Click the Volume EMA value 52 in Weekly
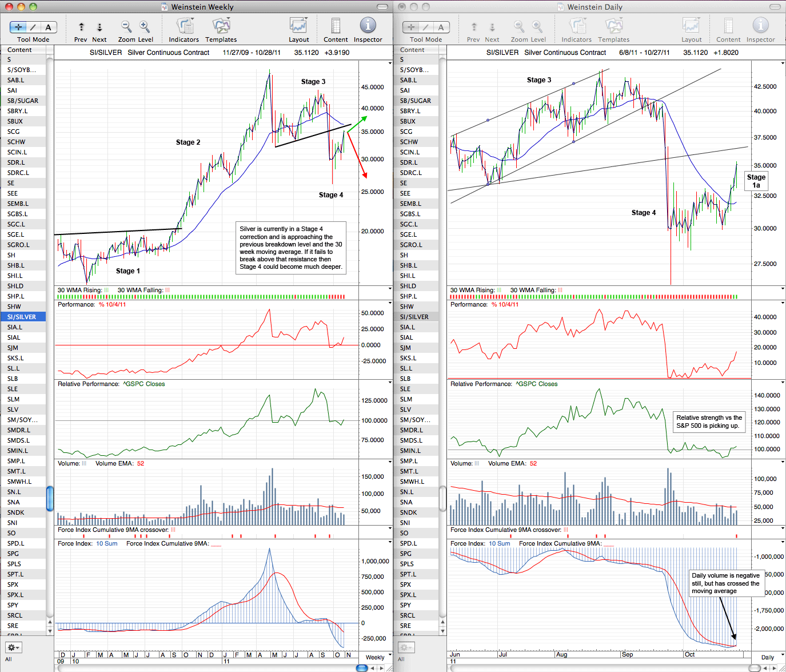Viewport: 786px width, 672px height. 141,463
